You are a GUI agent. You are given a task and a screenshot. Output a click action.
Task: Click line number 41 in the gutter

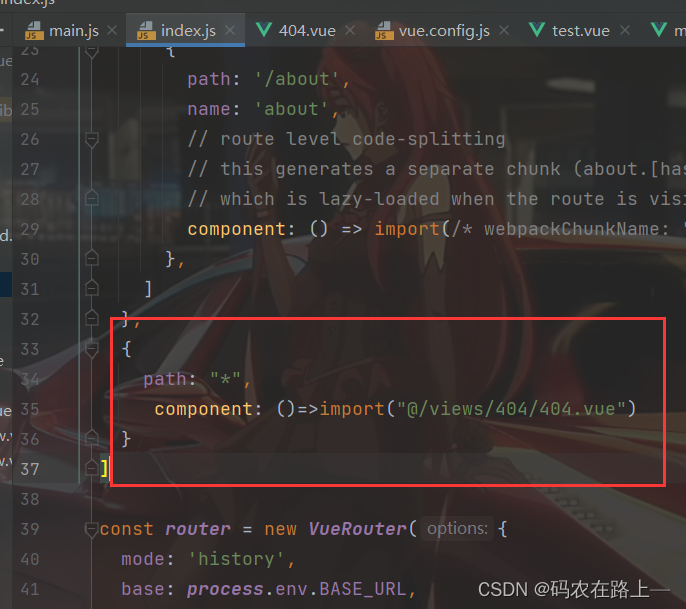30,589
